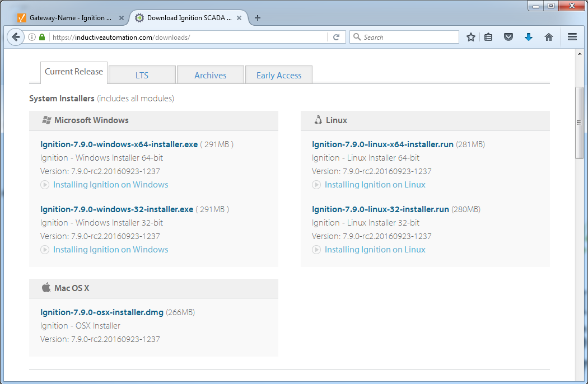Download Ignition-7.9.0-windows-x64-installer.exe

coord(119,144)
